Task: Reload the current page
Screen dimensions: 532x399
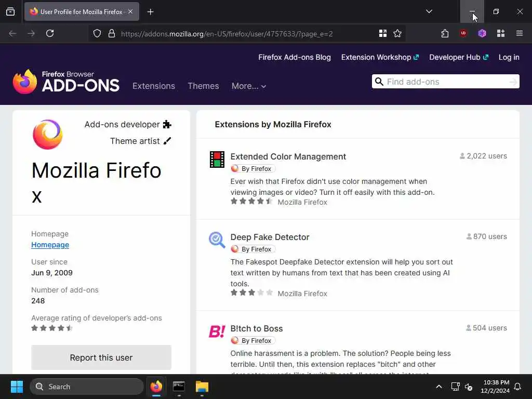Action: (50, 33)
